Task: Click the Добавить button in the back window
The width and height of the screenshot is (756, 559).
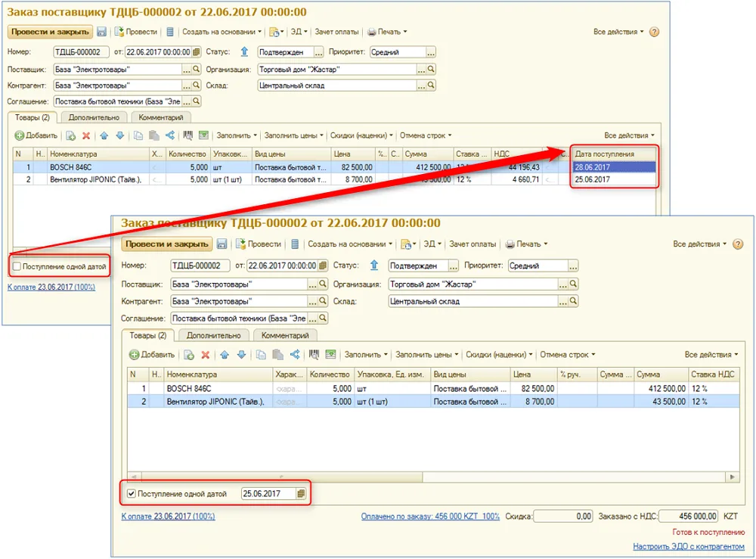Action: pos(36,135)
